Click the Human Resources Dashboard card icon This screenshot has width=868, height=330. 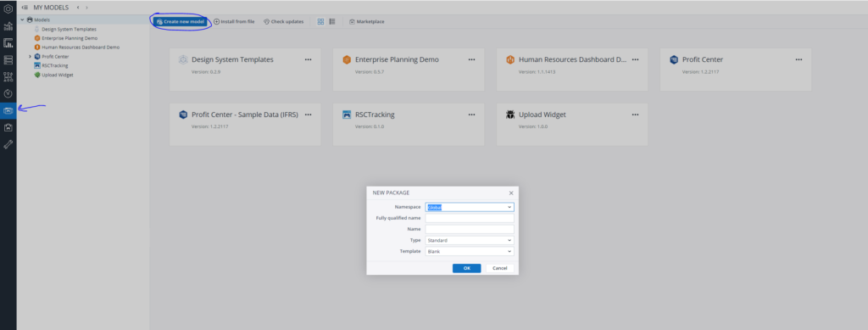coord(510,59)
